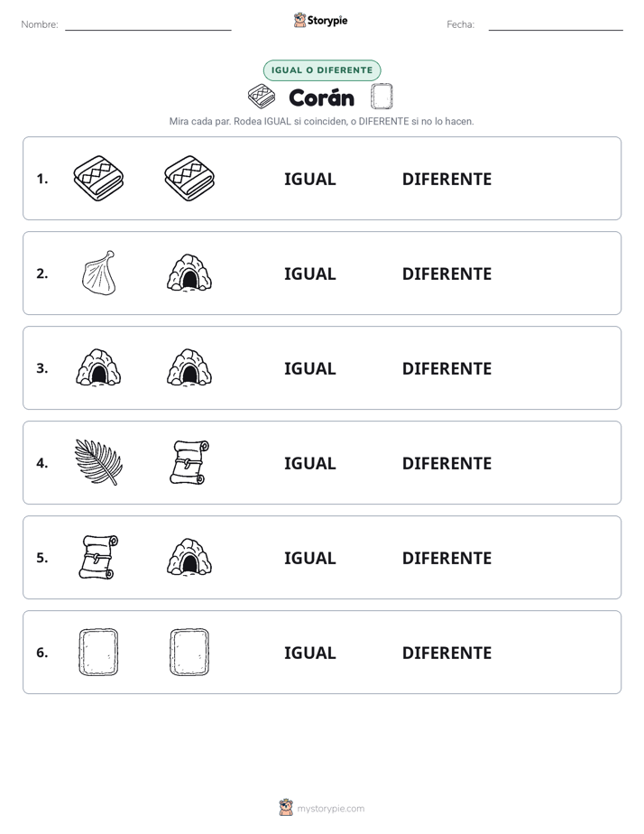The image size is (644, 834).
Task: Click the cave icon in row 2
Action: [x=189, y=273]
